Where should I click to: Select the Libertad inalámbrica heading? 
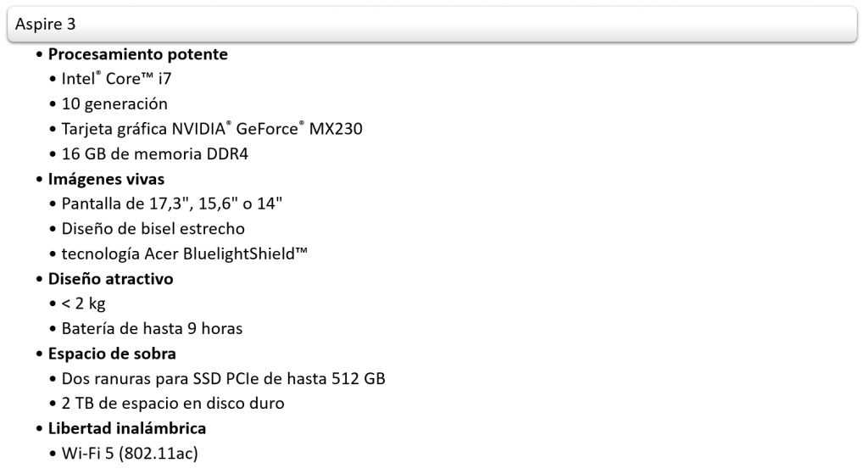coord(127,428)
